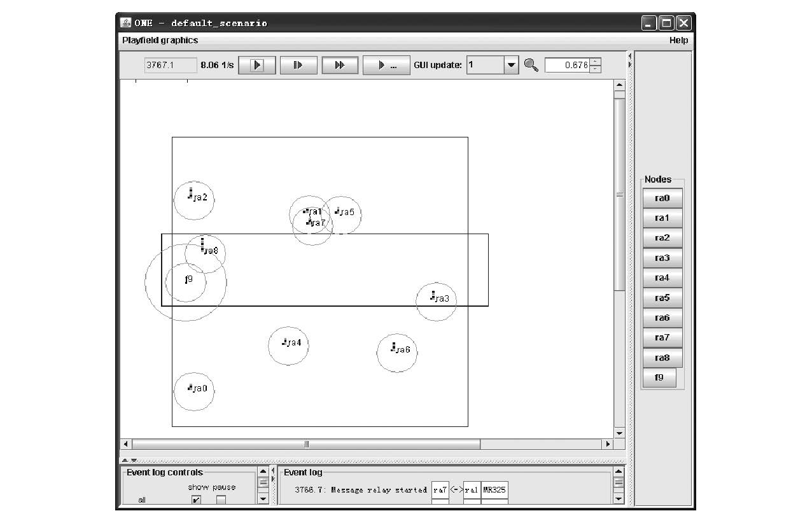Click the magnifying glass zoom icon
The height and width of the screenshot is (511, 812).
click(x=531, y=65)
